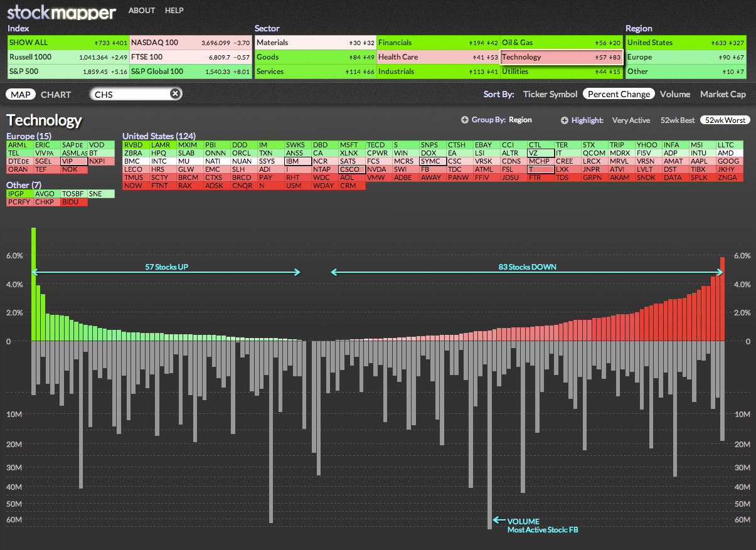Change the Group By Region setting

click(x=520, y=120)
